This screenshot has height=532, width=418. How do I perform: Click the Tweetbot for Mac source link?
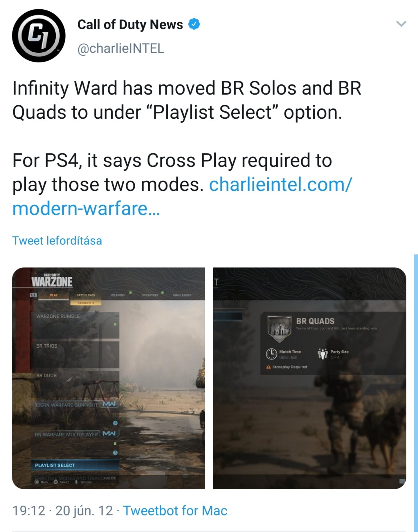(x=175, y=511)
